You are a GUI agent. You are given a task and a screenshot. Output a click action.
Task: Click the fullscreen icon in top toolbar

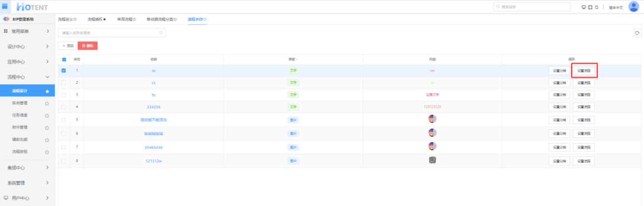click(590, 7)
